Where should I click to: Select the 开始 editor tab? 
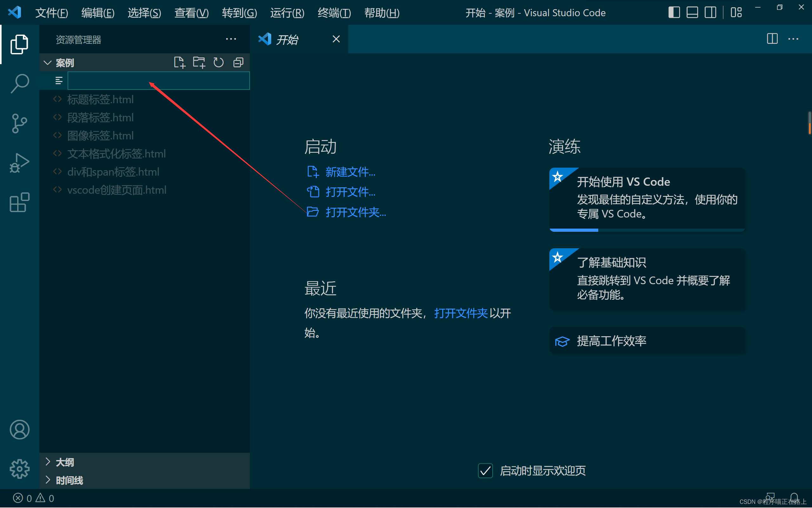(x=298, y=39)
